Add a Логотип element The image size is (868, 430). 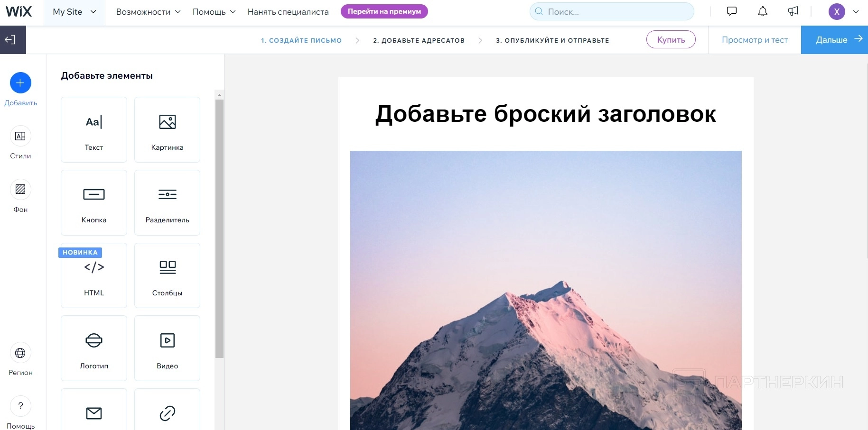tap(94, 348)
